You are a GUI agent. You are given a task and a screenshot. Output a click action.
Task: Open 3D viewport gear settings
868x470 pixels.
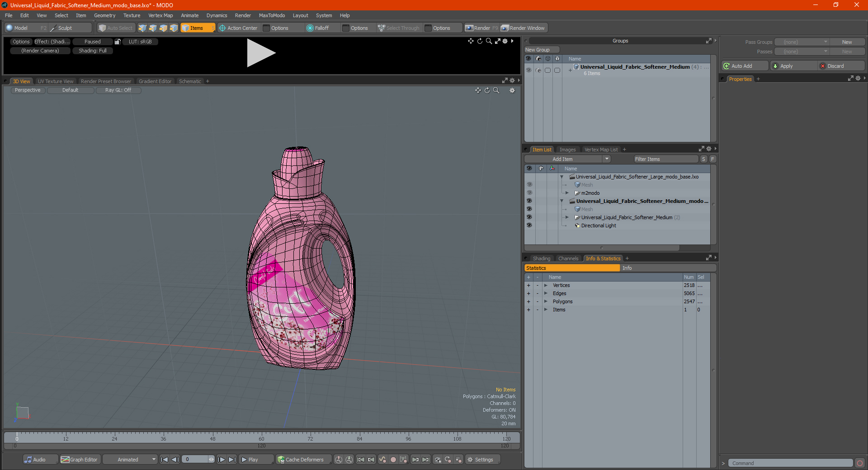pyautogui.click(x=512, y=90)
